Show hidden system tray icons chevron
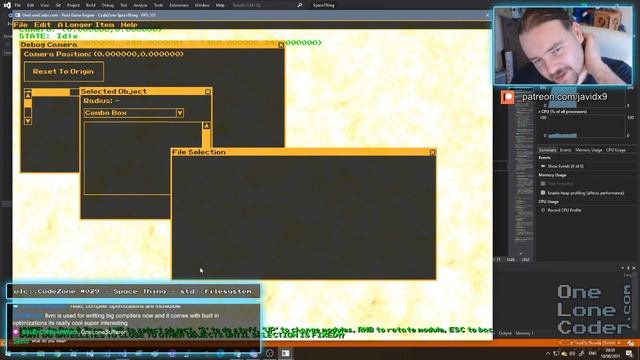640x360 pixels. click(x=548, y=353)
